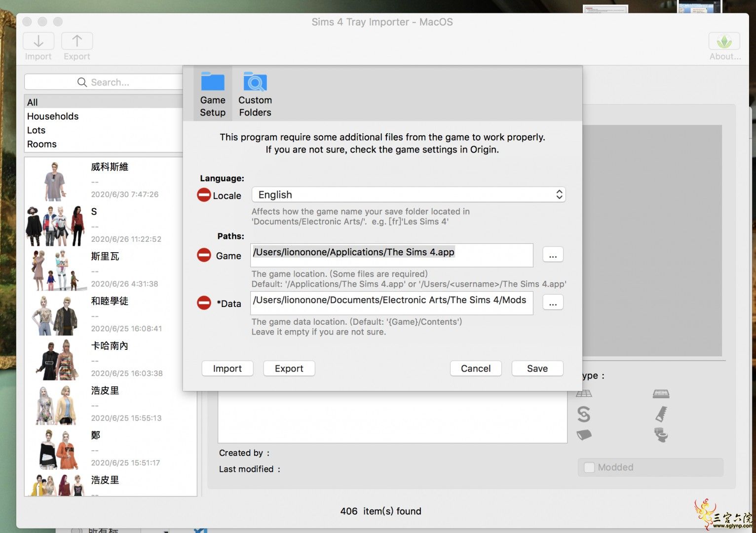Click the 'Created by' label
The width and height of the screenshot is (756, 533).
244,453
